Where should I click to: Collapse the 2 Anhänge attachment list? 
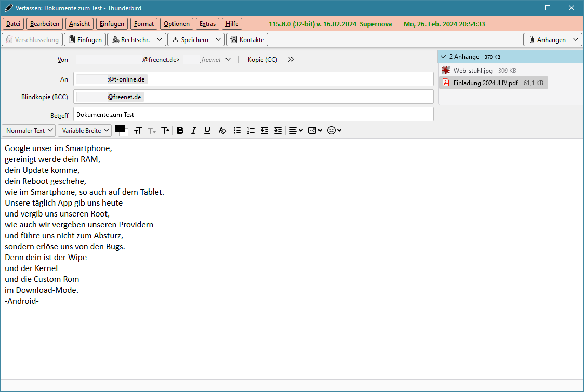tap(443, 57)
